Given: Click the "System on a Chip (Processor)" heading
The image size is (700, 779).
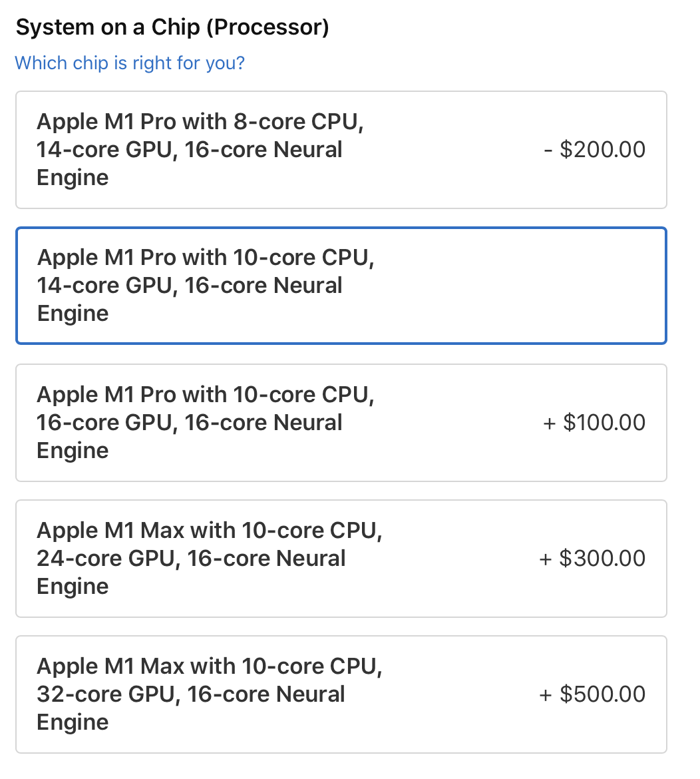Looking at the screenshot, I should 172,28.
